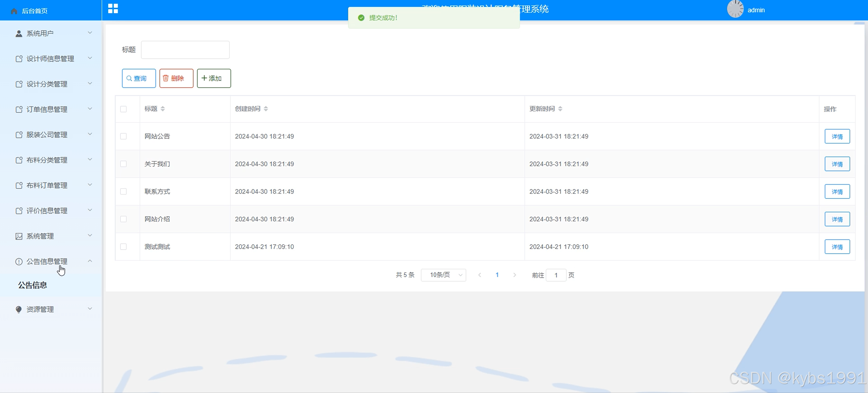Toggle the select-all checkbox in table header
Viewport: 868px width, 393px height.
pyautogui.click(x=123, y=109)
